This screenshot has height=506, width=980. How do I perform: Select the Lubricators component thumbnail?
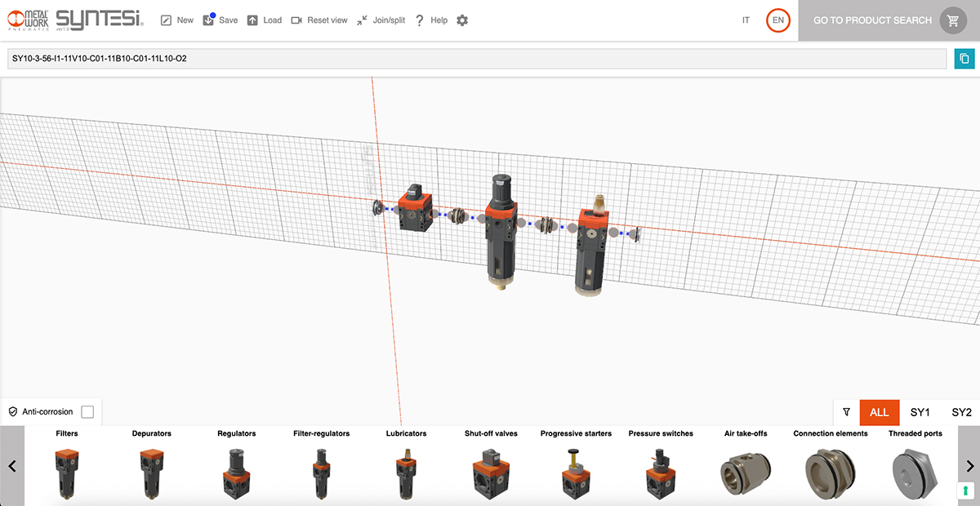point(406,473)
